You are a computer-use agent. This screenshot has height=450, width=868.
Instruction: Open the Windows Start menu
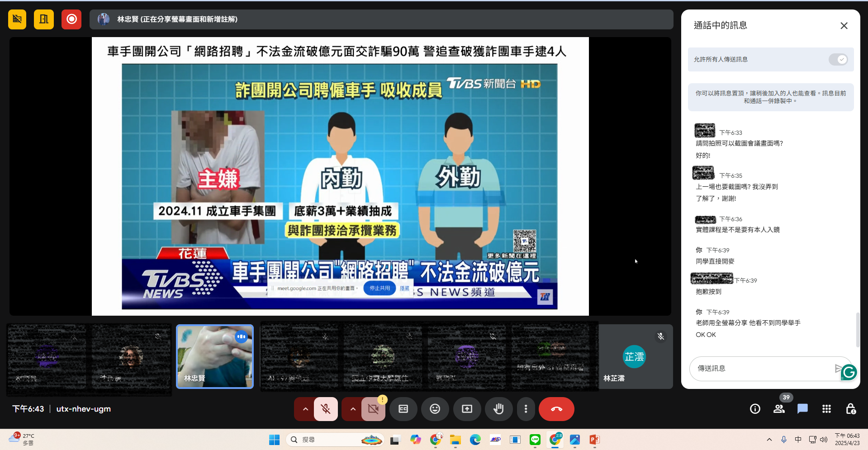tap(274, 439)
